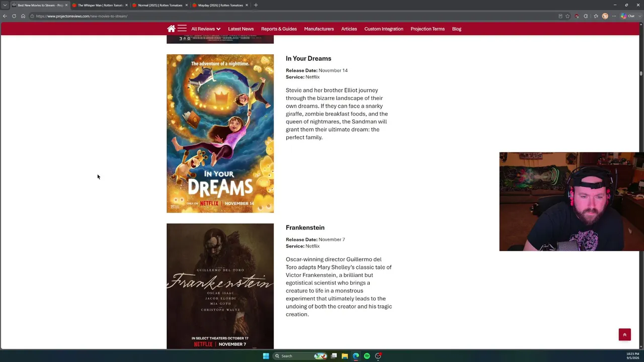Go back to the previous page
This screenshot has height=362, width=644.
click(5, 16)
